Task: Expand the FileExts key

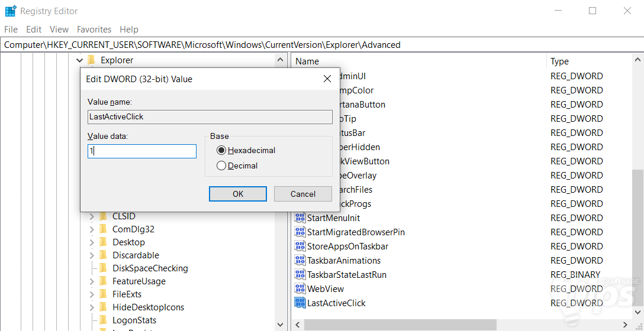Action: point(92,294)
